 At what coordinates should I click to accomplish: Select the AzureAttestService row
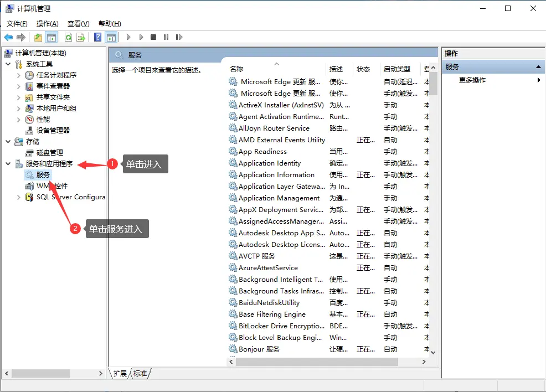[328, 268]
